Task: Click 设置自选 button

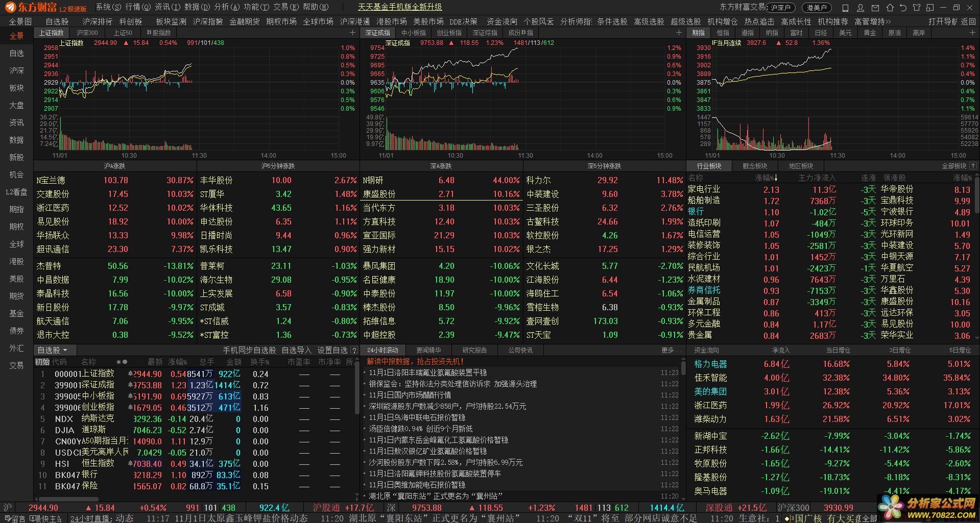Action: click(x=332, y=350)
